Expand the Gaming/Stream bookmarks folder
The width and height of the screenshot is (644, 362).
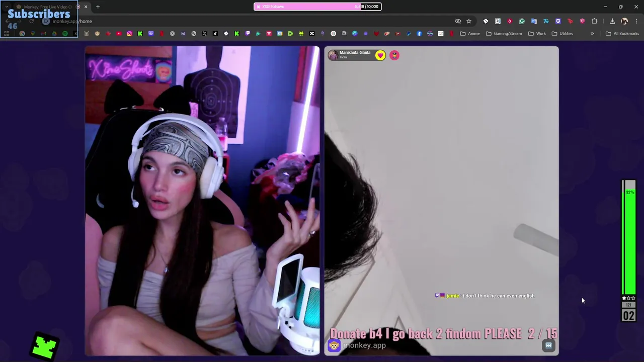[x=504, y=34]
